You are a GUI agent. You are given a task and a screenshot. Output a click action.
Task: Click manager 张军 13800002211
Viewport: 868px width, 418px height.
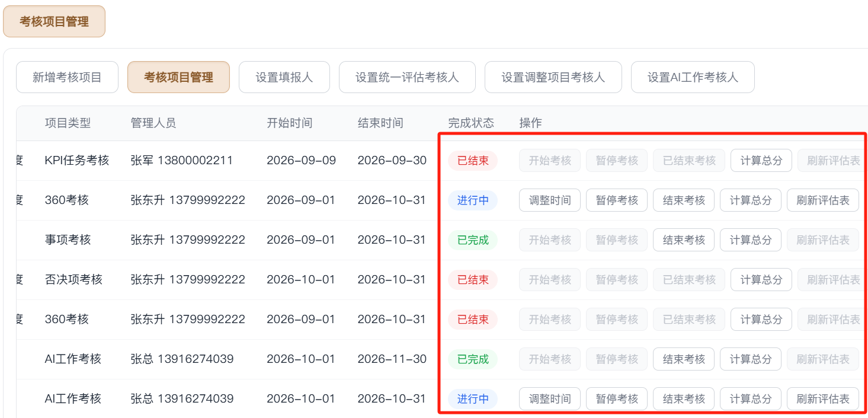pyautogui.click(x=181, y=160)
